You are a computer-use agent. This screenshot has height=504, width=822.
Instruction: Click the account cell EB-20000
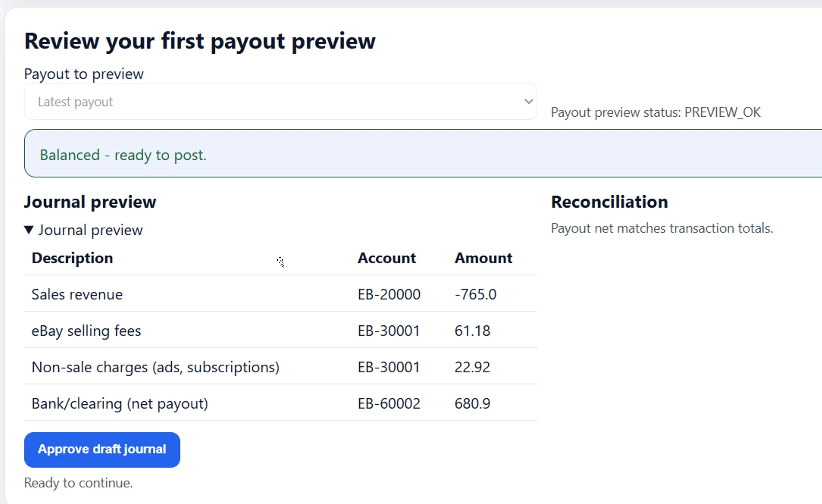coord(389,294)
